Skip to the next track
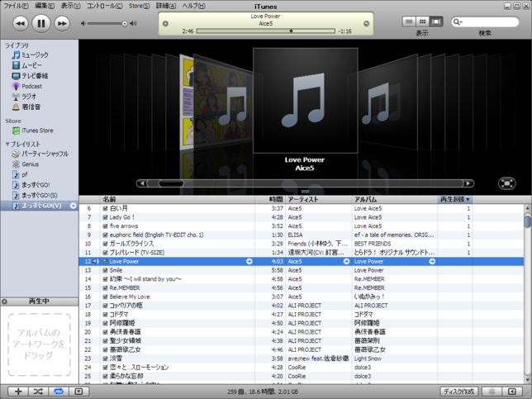 [x=62, y=23]
